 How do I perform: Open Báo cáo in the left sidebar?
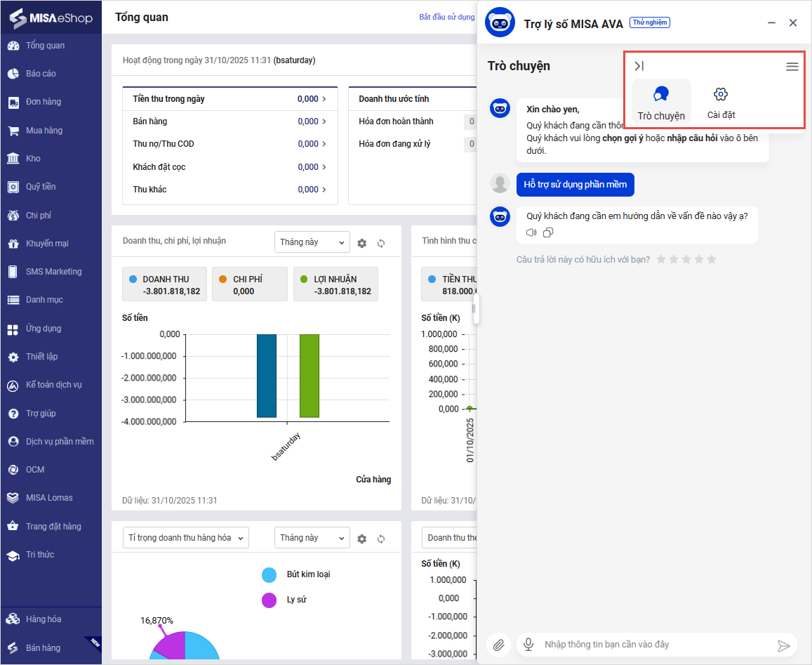(x=41, y=74)
